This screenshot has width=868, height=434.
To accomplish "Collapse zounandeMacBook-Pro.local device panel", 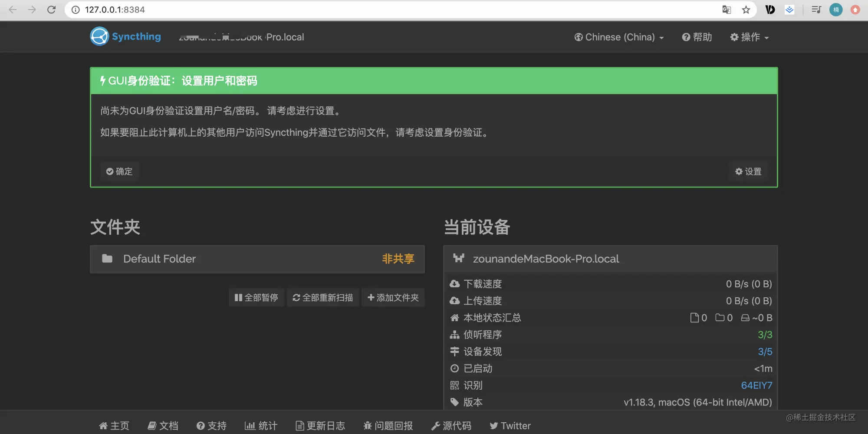I will click(610, 259).
